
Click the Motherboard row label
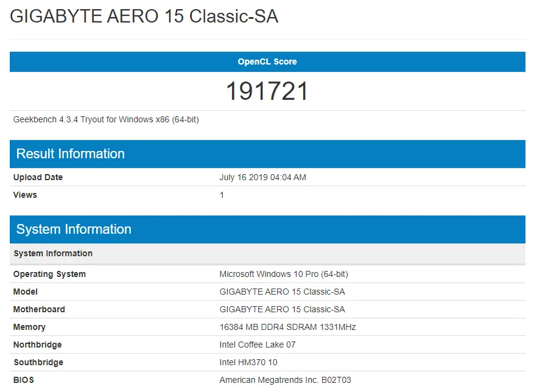click(x=39, y=309)
